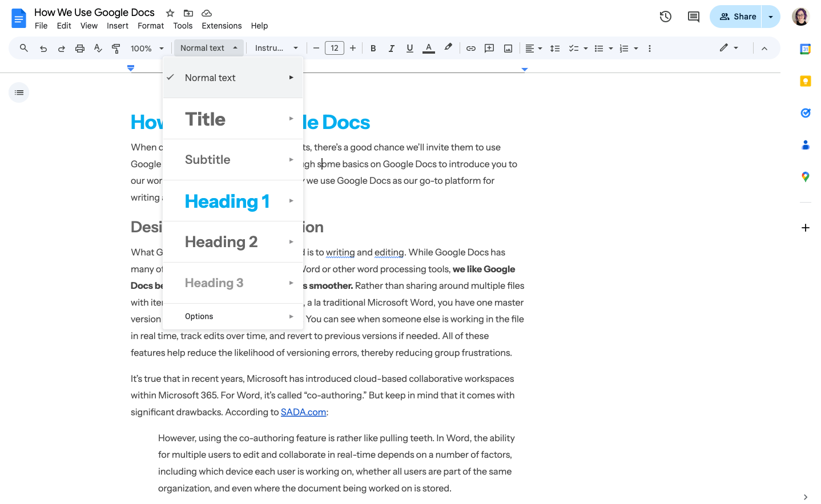
Task: Decrease the font size
Action: click(316, 49)
